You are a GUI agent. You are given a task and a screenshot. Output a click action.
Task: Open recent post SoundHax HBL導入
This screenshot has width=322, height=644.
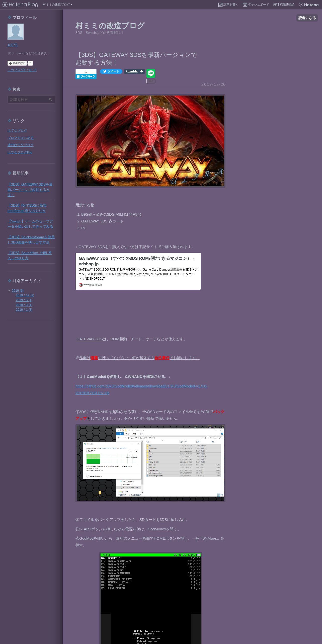click(x=30, y=256)
